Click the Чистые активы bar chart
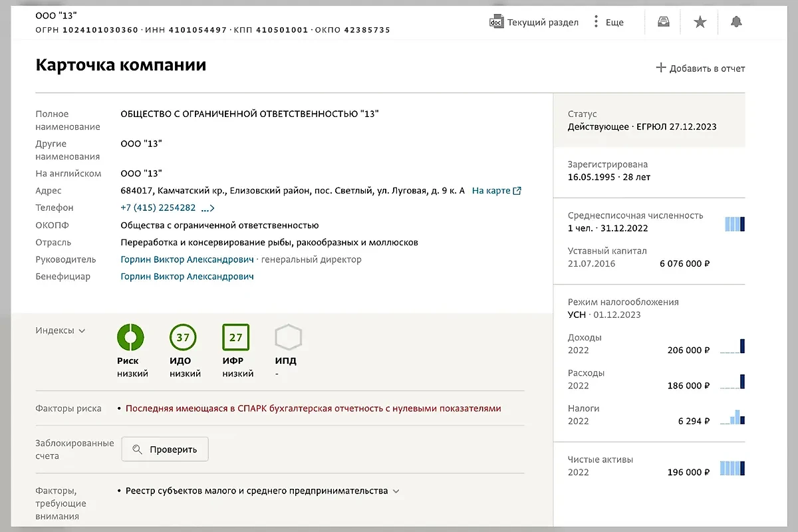 [x=733, y=468]
